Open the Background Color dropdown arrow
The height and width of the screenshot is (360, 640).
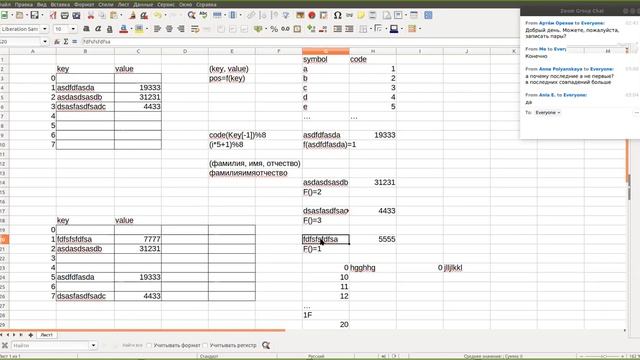147,29
